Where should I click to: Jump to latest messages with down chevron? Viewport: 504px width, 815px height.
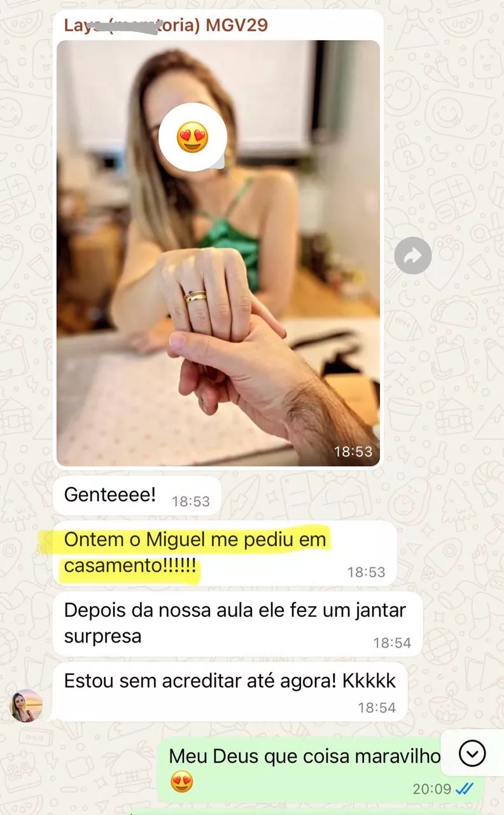click(472, 753)
